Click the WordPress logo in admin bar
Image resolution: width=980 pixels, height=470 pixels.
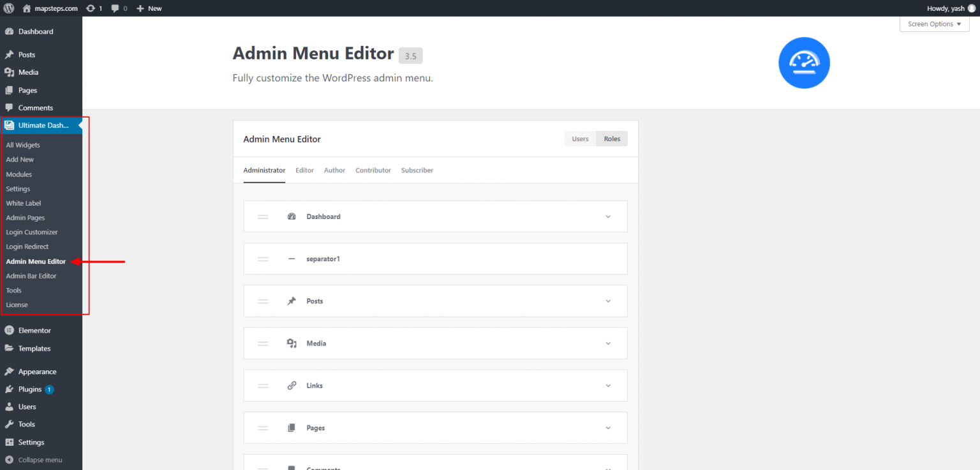(8, 8)
